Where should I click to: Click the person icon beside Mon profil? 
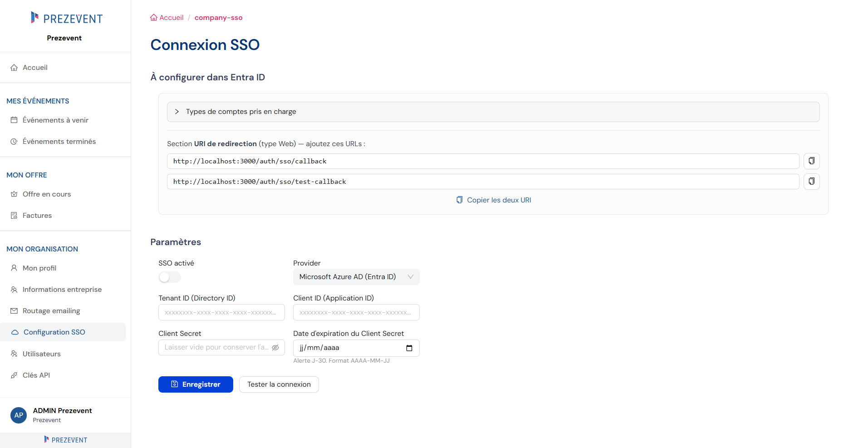click(14, 268)
